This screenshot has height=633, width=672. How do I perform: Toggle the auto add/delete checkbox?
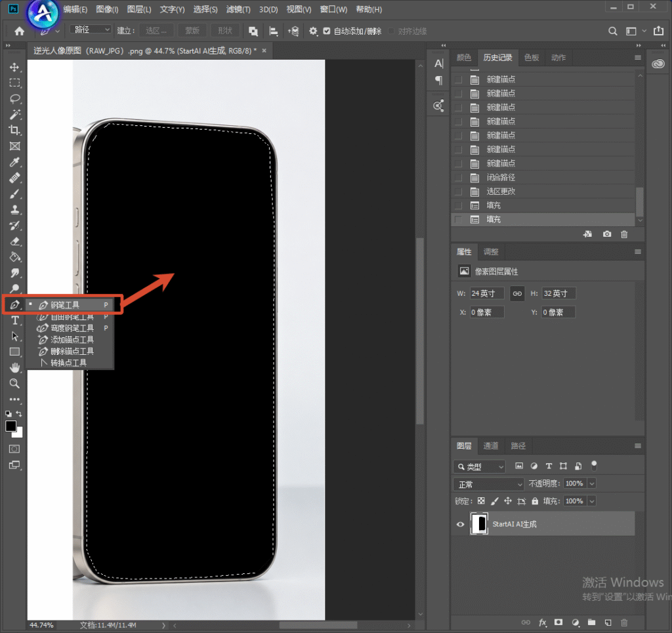[x=327, y=31]
